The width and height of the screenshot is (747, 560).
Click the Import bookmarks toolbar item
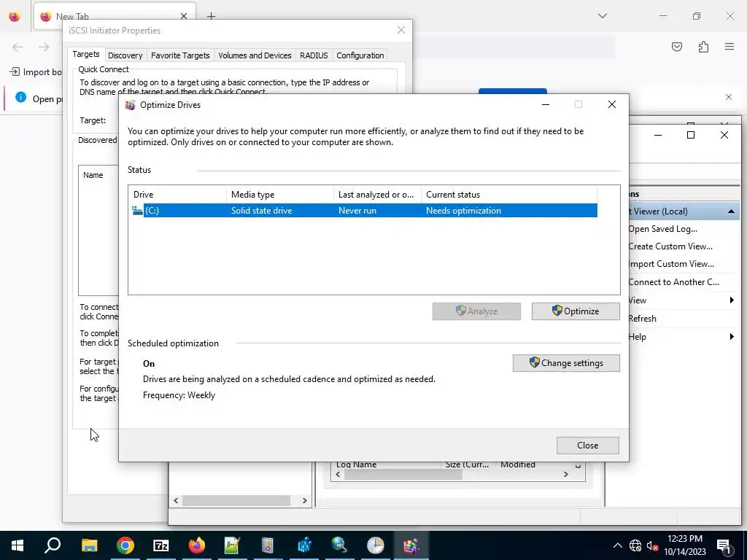36,72
